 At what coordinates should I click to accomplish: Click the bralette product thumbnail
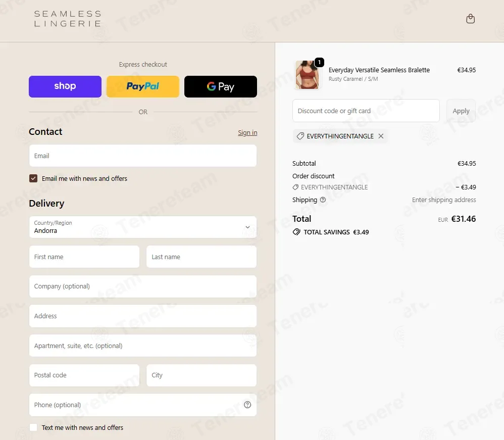coord(307,75)
